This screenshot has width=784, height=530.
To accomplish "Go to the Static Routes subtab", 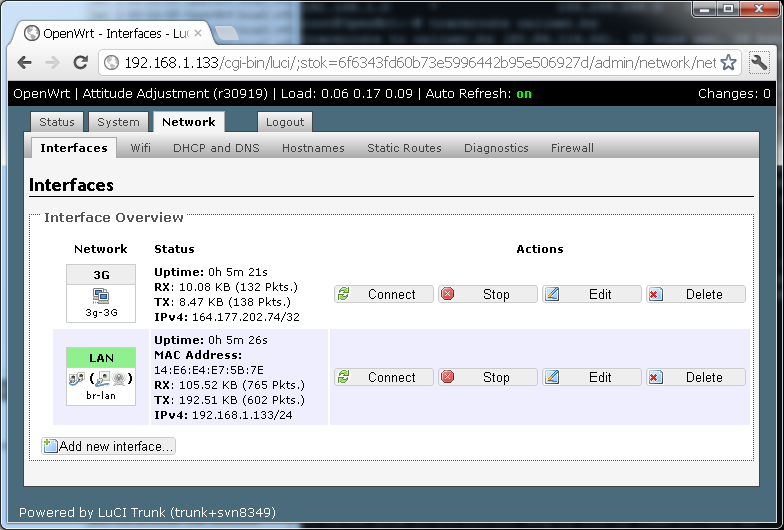I will (x=404, y=148).
